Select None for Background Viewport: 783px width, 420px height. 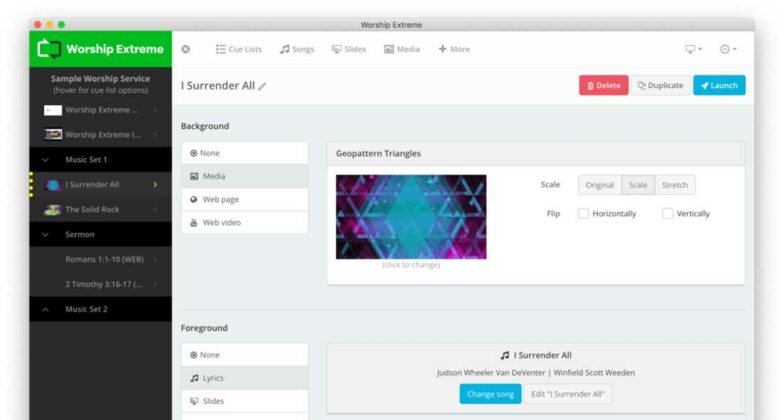coord(245,153)
